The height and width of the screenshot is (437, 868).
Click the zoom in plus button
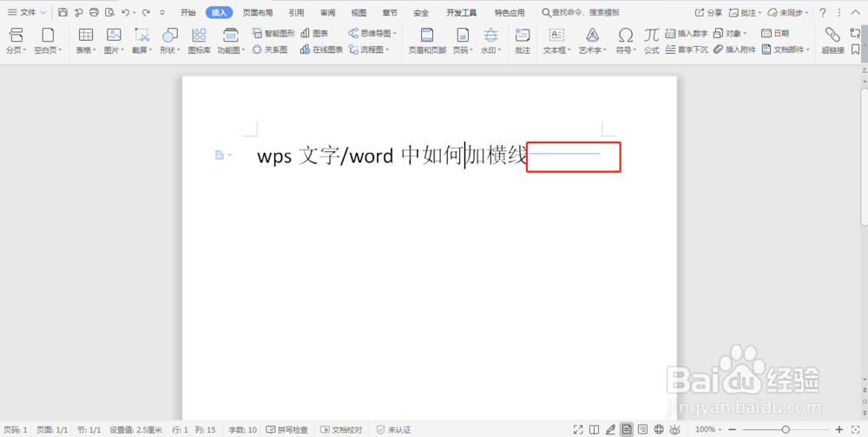tap(839, 429)
